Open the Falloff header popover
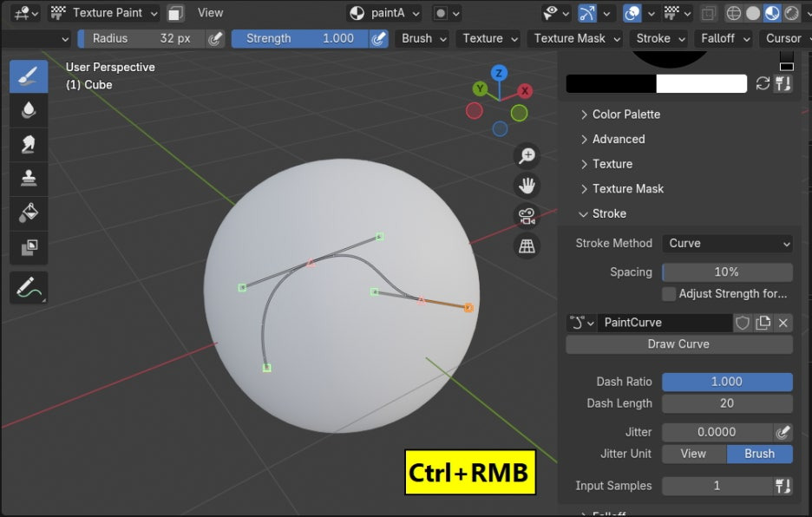 (724, 38)
